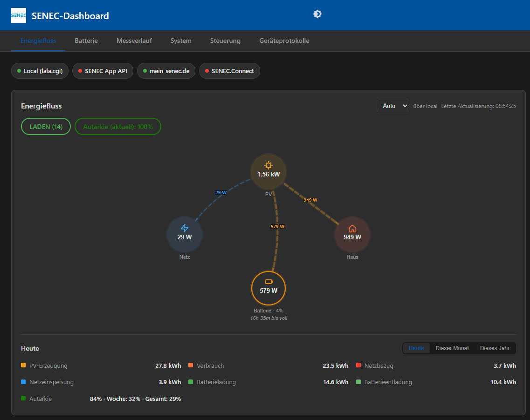
Task: Click the SENEC App API status chip
Action: click(103, 71)
